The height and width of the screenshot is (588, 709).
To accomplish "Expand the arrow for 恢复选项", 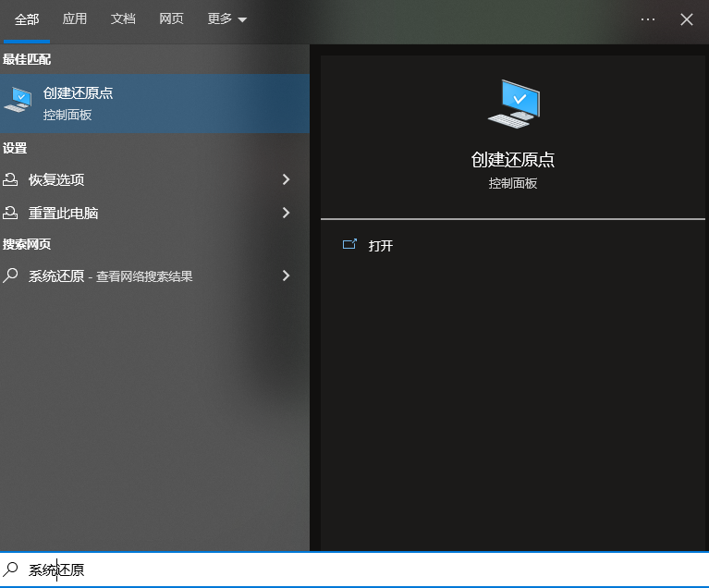I will (x=286, y=179).
